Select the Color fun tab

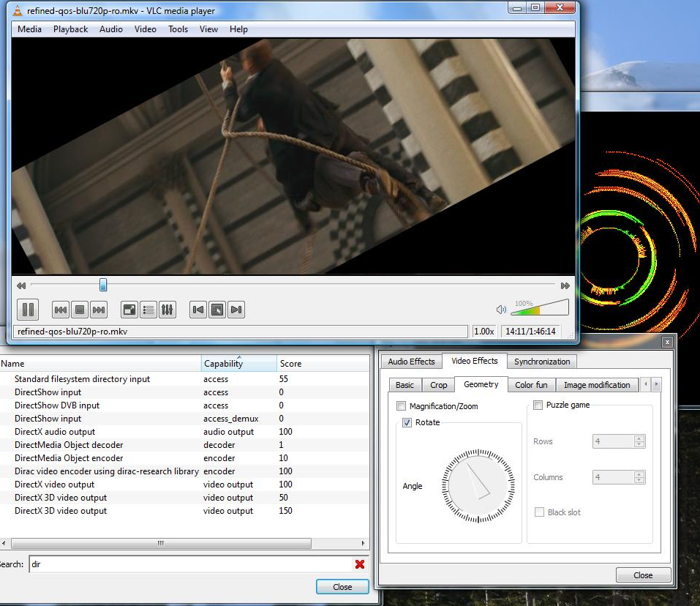(x=531, y=385)
